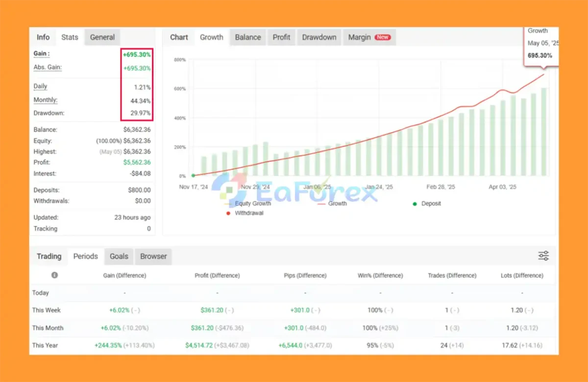Viewport: 588px width, 382px height.
Task: Click the underlined Monthly label
Action: [x=45, y=100]
